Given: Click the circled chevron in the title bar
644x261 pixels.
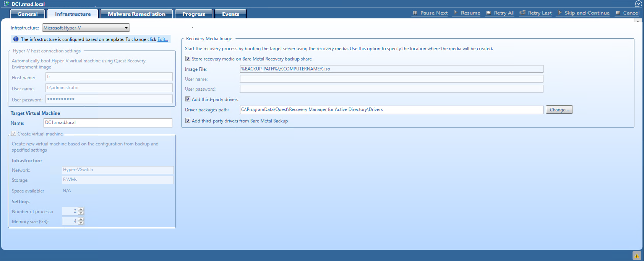Looking at the screenshot, I should pyautogui.click(x=638, y=4).
